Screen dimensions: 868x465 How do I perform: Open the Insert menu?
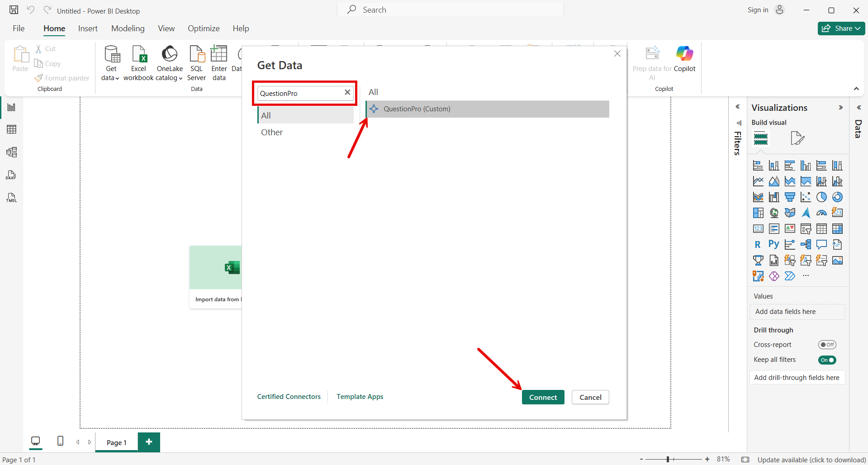coord(87,28)
